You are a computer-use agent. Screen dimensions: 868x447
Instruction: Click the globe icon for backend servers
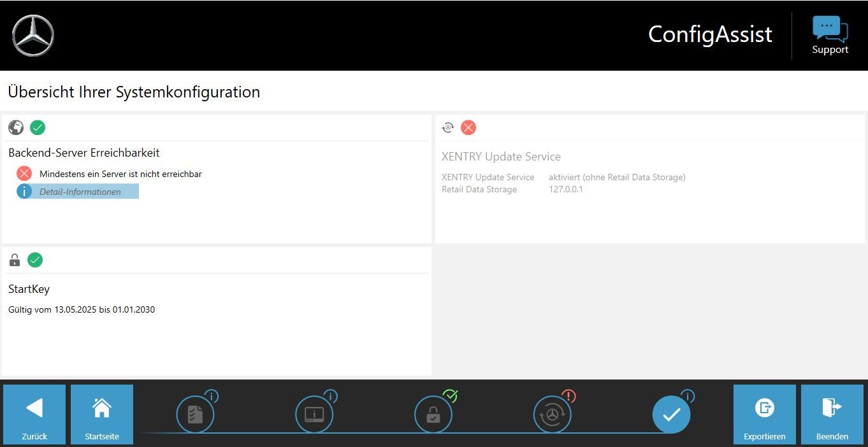(x=16, y=127)
